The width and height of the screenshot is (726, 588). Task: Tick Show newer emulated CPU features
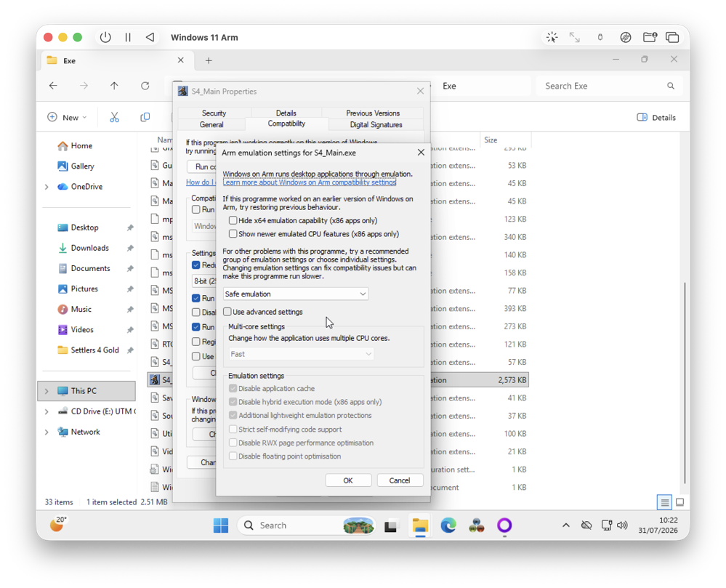point(233,234)
